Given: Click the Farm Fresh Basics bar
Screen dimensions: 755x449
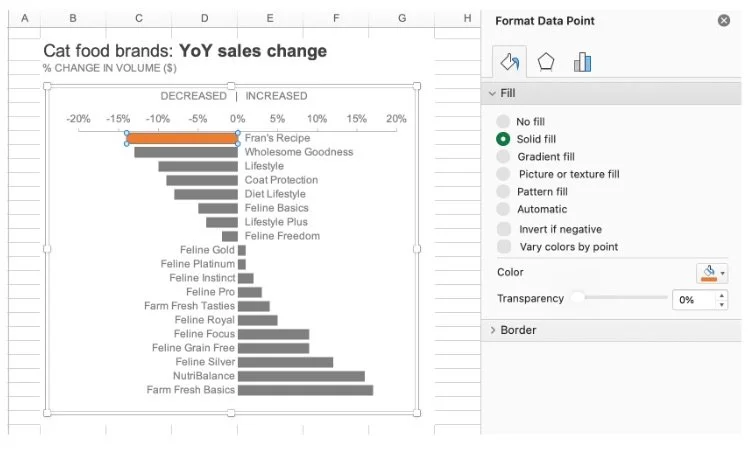Looking at the screenshot, I should coord(305,390).
